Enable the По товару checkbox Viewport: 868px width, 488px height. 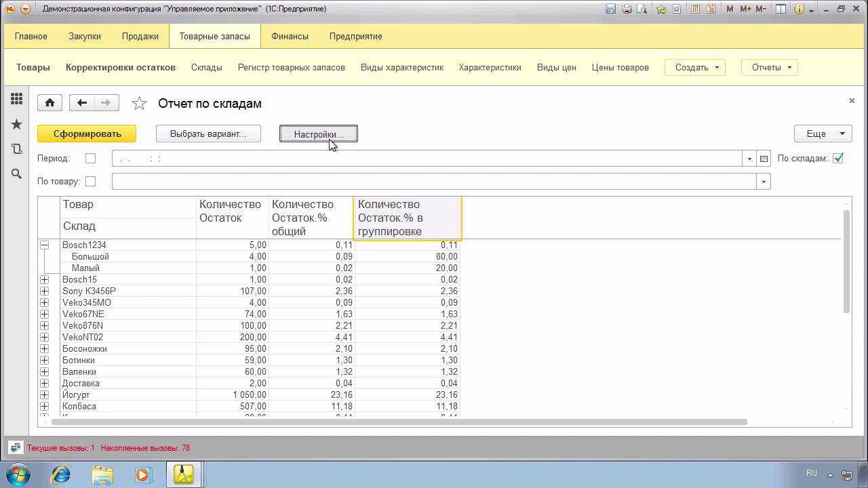click(x=91, y=182)
